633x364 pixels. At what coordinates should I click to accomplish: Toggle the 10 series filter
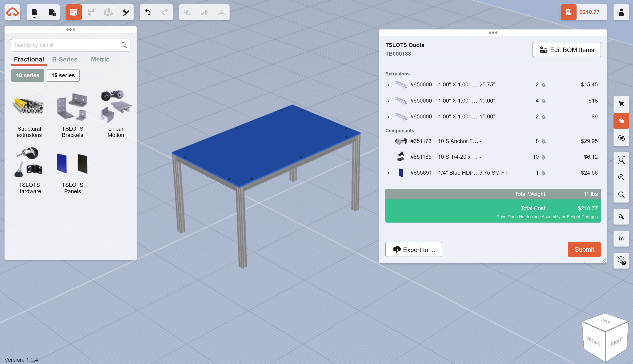coord(28,75)
